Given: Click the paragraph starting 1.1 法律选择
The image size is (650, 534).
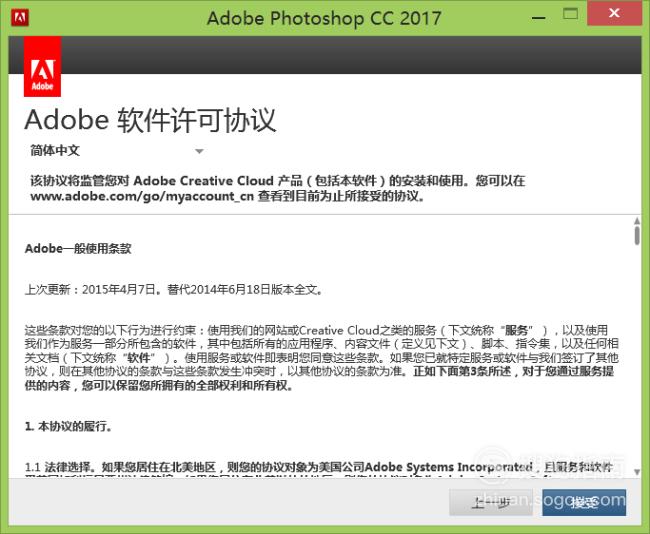Looking at the screenshot, I should (319, 471).
